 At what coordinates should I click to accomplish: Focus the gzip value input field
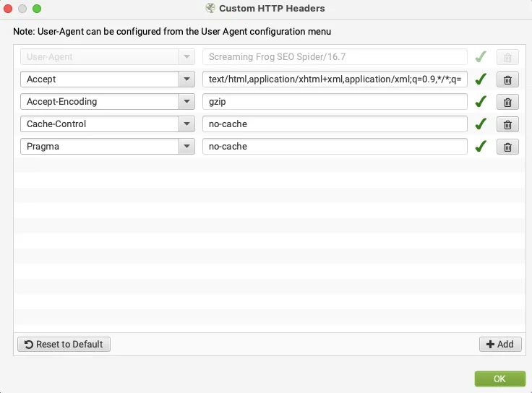tap(335, 101)
